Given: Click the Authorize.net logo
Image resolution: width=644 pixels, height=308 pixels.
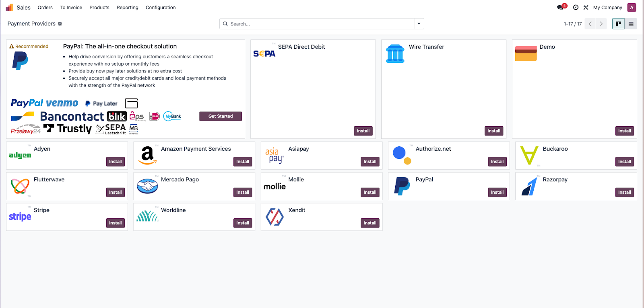Looking at the screenshot, I should tap(402, 156).
